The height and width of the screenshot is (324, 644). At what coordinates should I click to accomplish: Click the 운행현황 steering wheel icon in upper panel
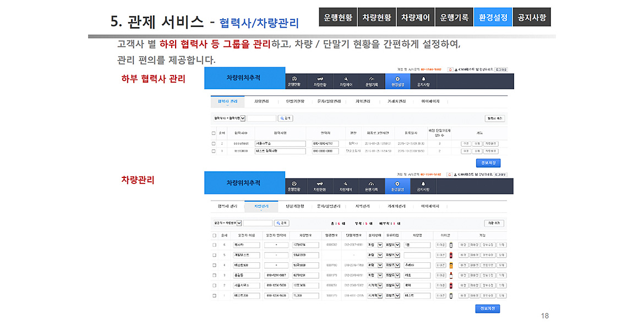click(294, 79)
